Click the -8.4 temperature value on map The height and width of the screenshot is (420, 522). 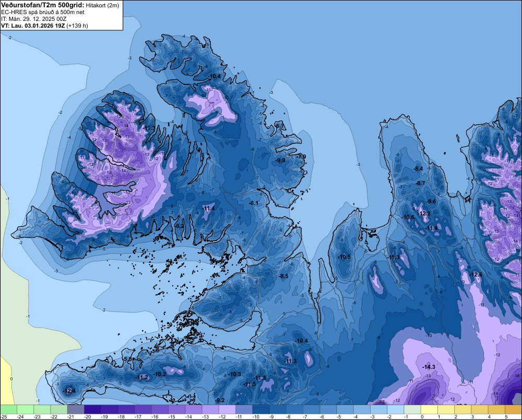[x=418, y=169]
